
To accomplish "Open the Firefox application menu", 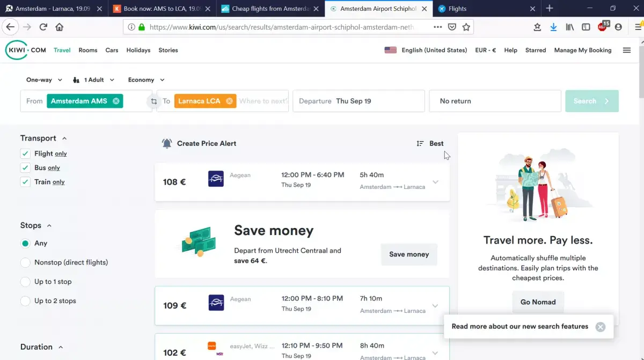I will pyautogui.click(x=638, y=27).
